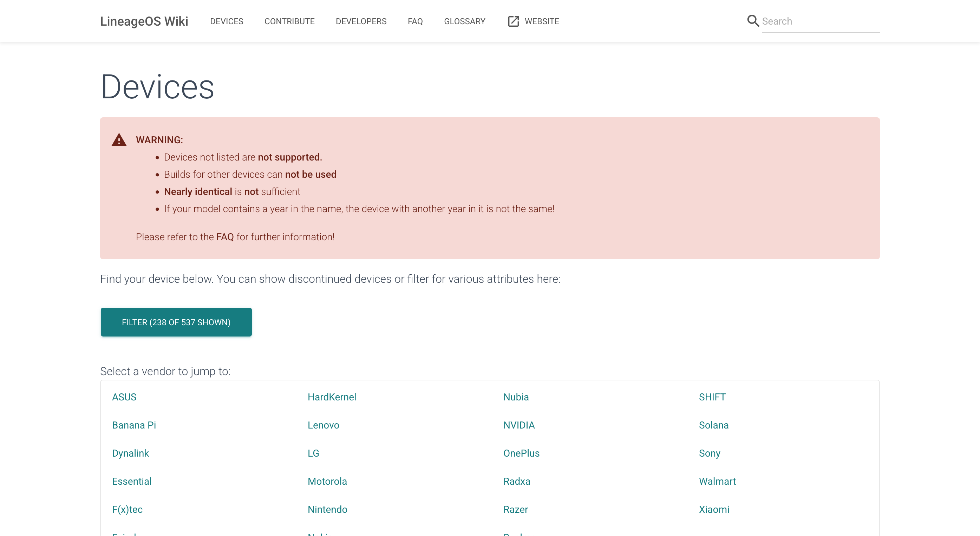Click "Select a vendor to jump to:" text
Image resolution: width=980 pixels, height=536 pixels.
coord(165,371)
